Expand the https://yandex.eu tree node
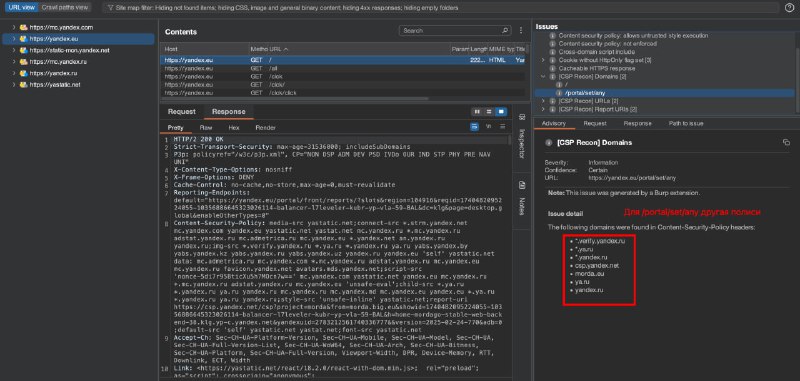This screenshot has height=381, width=800. coord(14,39)
